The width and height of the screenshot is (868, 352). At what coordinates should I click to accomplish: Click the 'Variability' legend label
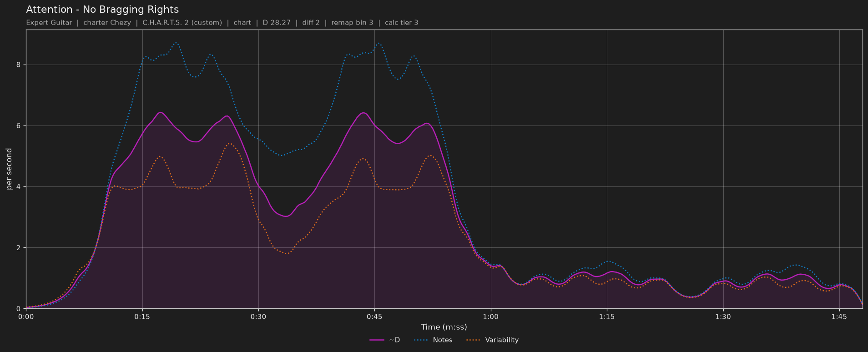pos(502,340)
